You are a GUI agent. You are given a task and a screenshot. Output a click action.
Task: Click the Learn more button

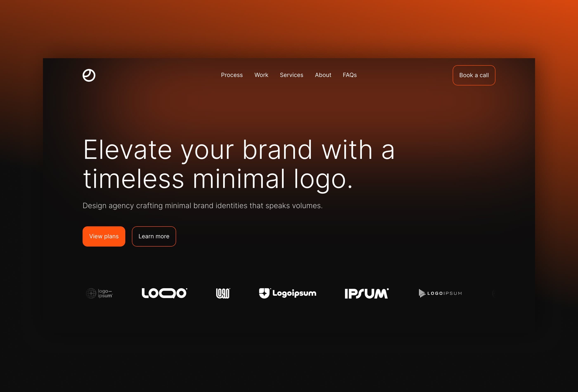[154, 236]
